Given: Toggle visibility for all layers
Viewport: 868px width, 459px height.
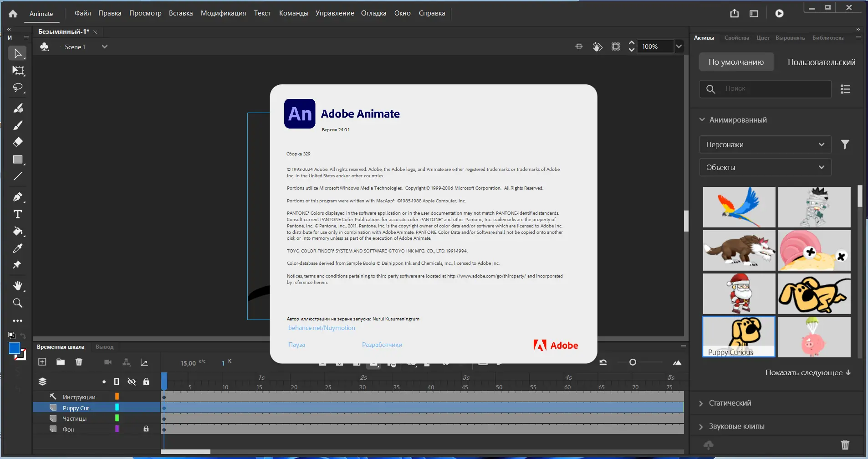Looking at the screenshot, I should click(x=132, y=382).
